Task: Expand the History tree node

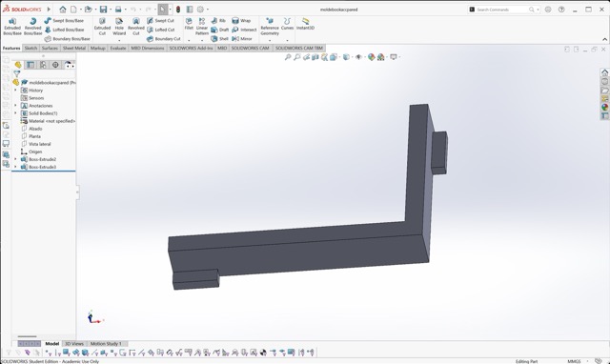Action: [x=15, y=91]
